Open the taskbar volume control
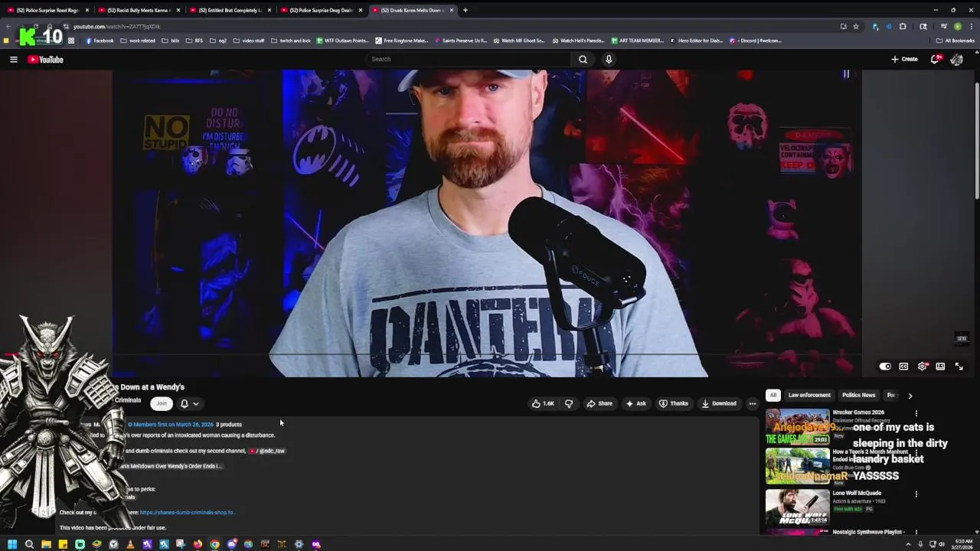Viewport: 980px width, 551px height. tap(942, 544)
